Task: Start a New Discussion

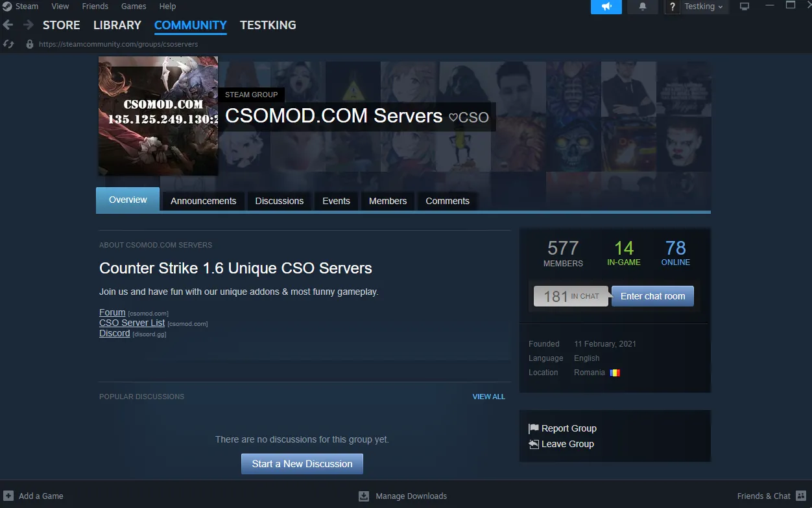Action: click(302, 464)
